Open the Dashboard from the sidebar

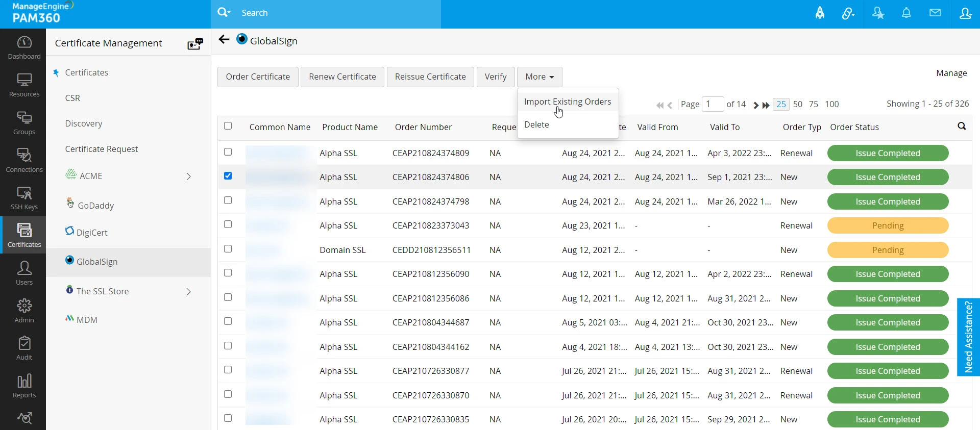click(x=24, y=47)
